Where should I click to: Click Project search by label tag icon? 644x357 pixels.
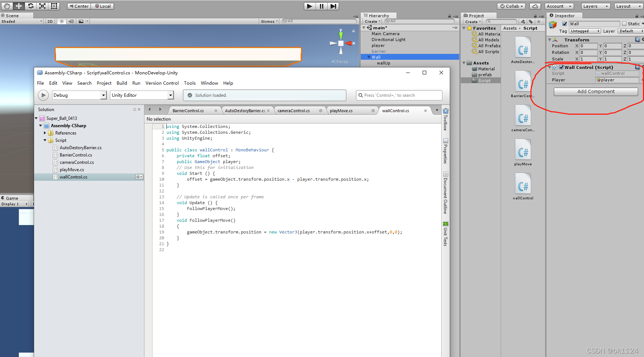click(x=531, y=22)
